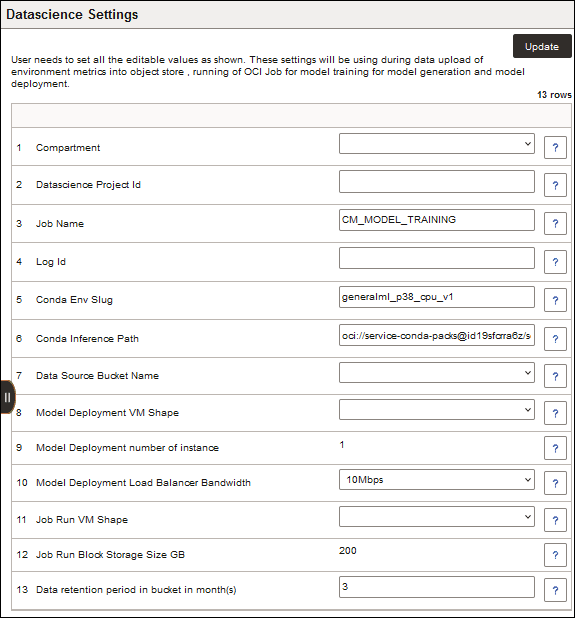Image resolution: width=575 pixels, height=618 pixels.
Task: Click the 'Log Id' label
Action: 51,262
